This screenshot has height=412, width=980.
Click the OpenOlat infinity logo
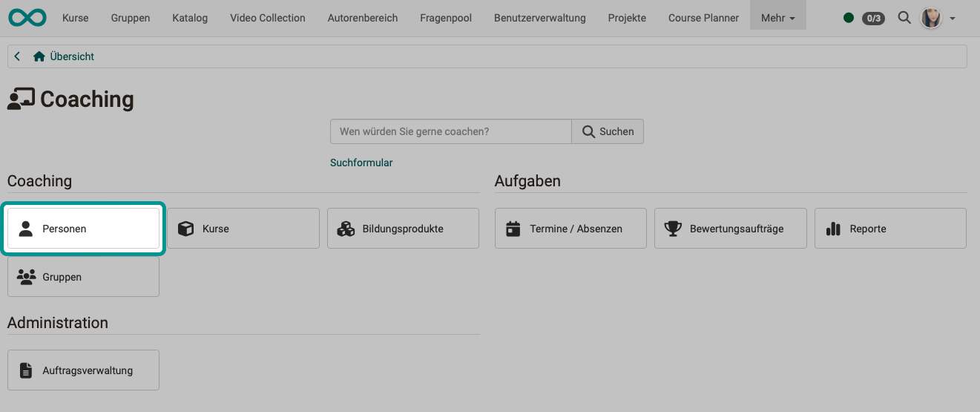point(27,17)
